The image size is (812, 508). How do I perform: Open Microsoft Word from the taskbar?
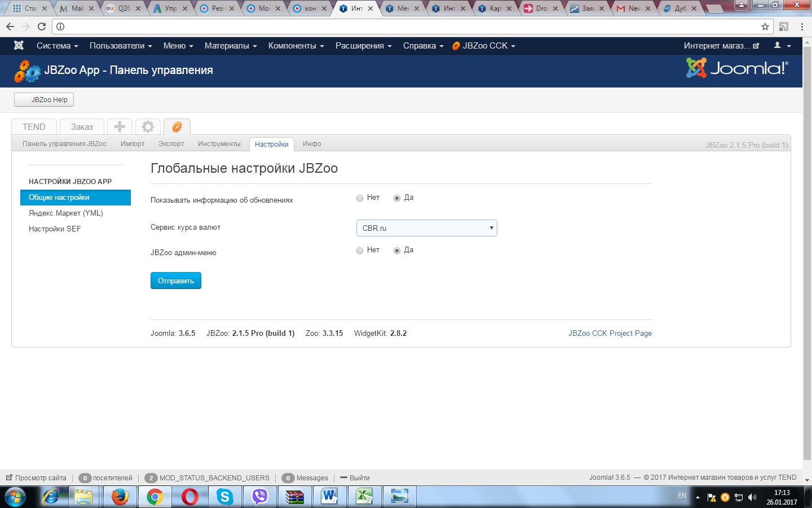click(x=329, y=497)
